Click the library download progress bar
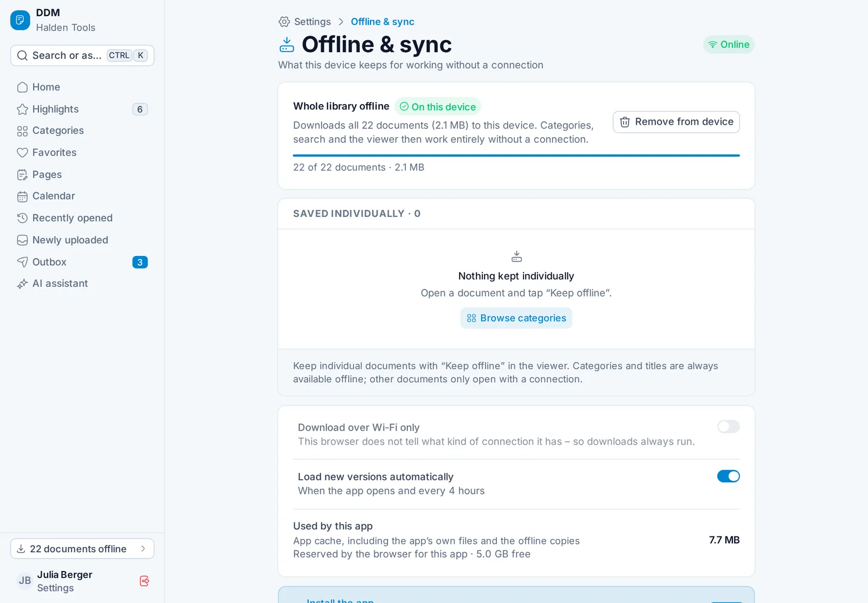Screen dimensions: 868x603 pos(516,156)
